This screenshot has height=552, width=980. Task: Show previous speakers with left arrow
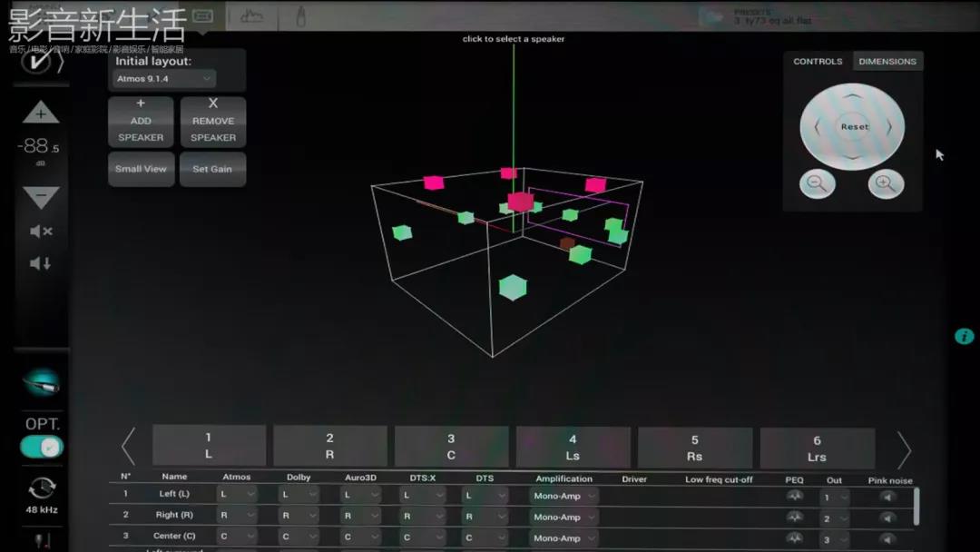[128, 447]
